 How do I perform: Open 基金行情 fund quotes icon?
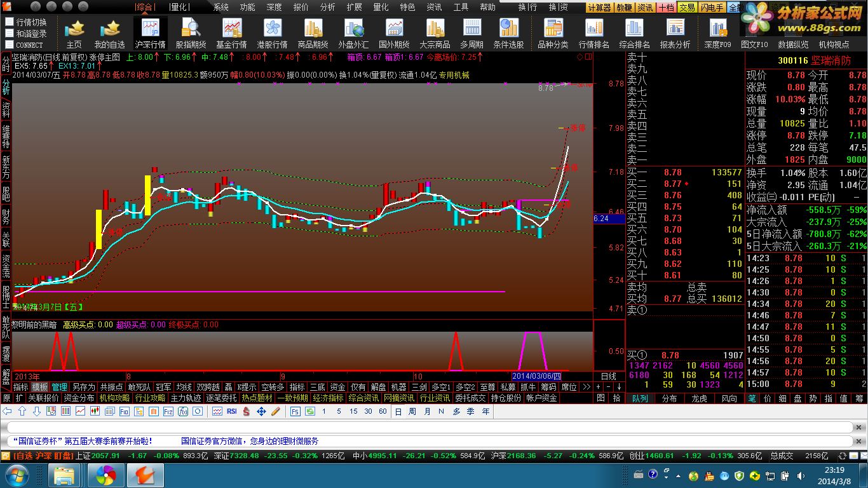[231, 34]
